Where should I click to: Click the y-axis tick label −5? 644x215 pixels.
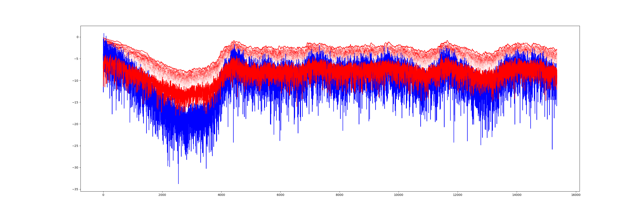[x=76, y=59]
